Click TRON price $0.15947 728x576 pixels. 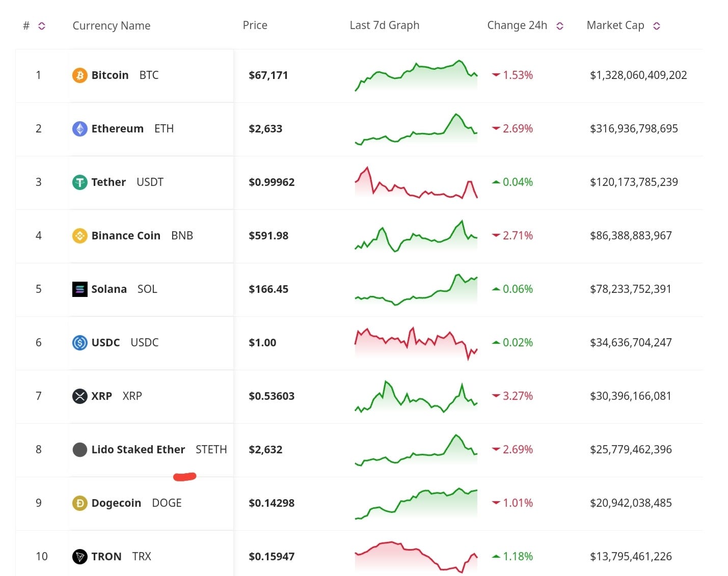(271, 557)
